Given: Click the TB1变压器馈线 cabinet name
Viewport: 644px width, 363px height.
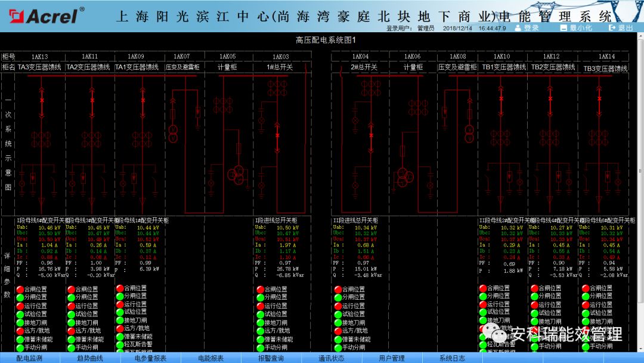Looking at the screenshot, I should [x=504, y=67].
